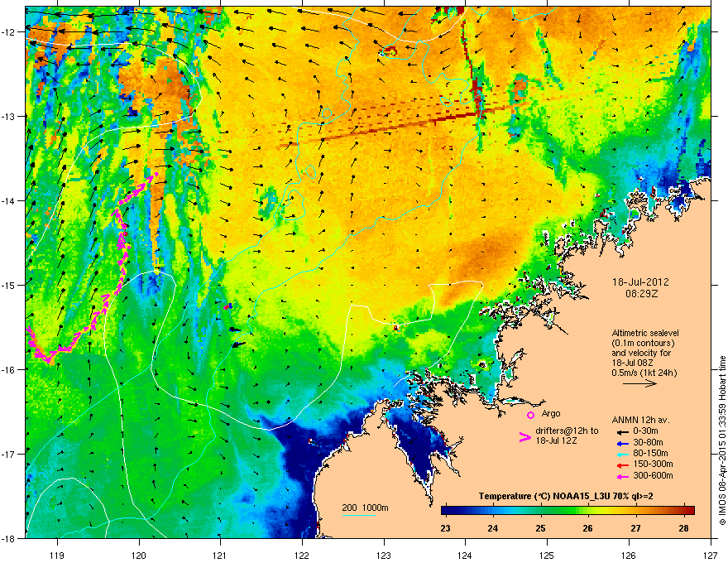The height and width of the screenshot is (563, 728).
Task: Click the red 150-300m legend arrow
Action: (x=622, y=465)
